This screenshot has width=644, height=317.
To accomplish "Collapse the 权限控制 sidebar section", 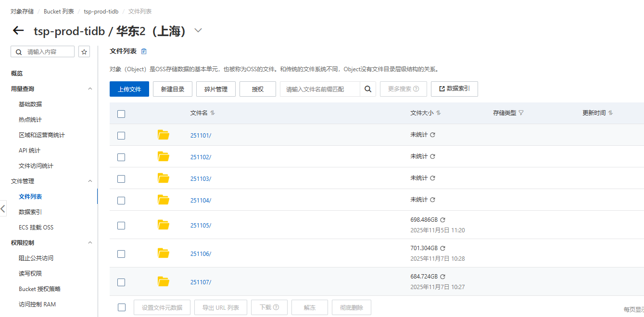I will pyautogui.click(x=89, y=243).
